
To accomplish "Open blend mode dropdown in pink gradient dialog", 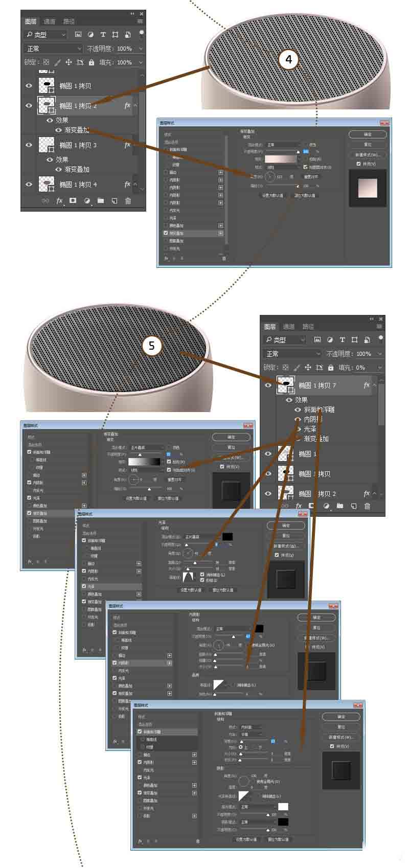I will 283,145.
